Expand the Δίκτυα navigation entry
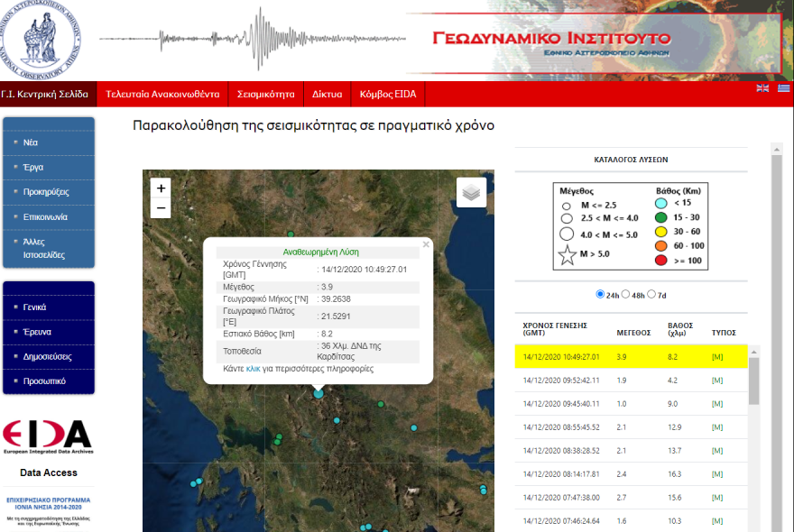The height and width of the screenshot is (532, 794). point(330,94)
